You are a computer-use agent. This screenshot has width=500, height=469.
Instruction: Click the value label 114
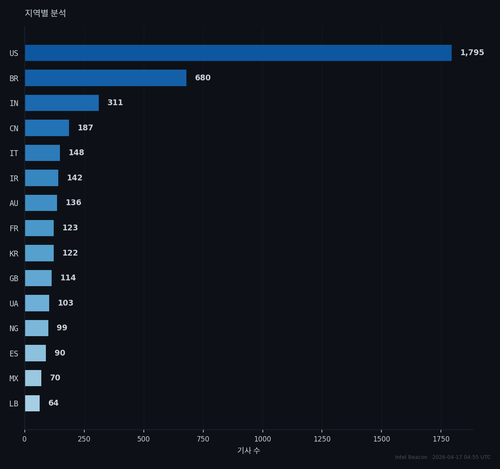68,278
